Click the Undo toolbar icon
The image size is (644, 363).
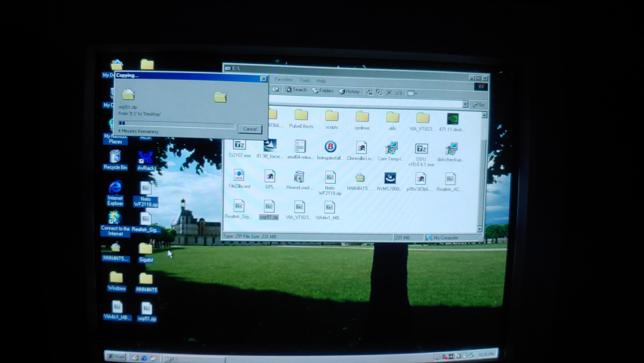(x=398, y=93)
